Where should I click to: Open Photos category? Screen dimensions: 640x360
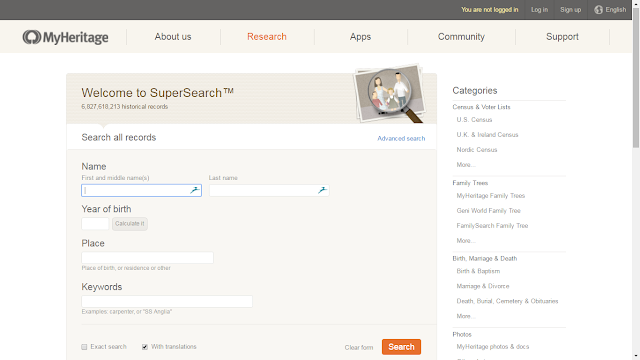coord(462,334)
